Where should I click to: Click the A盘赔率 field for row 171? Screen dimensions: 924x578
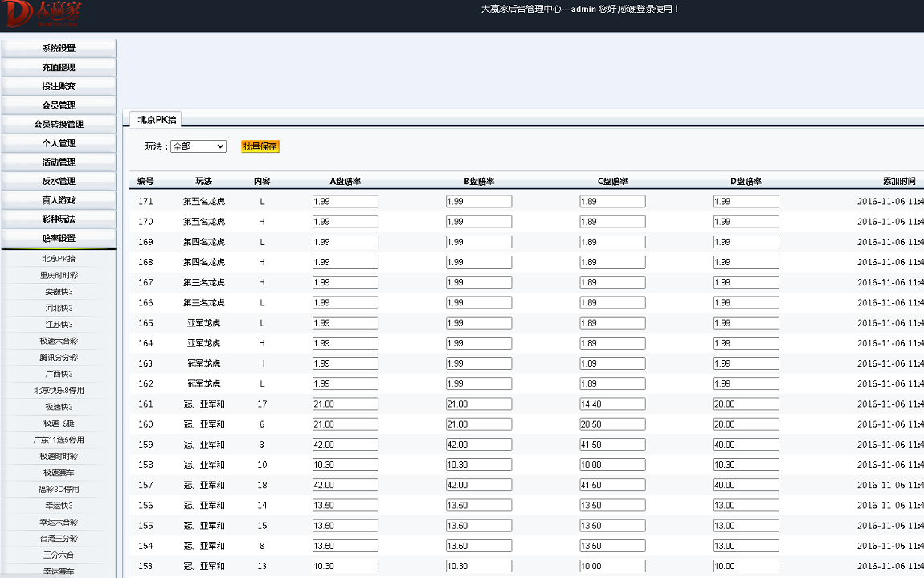[x=345, y=201]
